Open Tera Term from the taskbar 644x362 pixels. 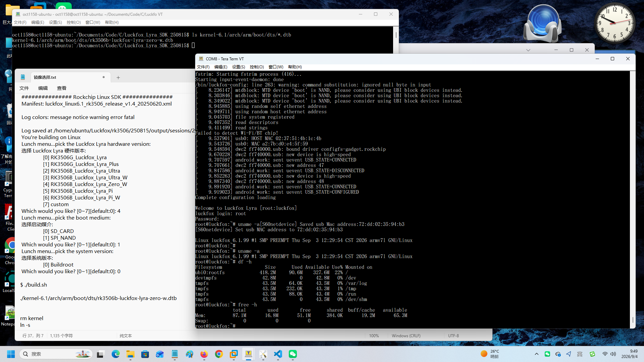[x=249, y=354]
